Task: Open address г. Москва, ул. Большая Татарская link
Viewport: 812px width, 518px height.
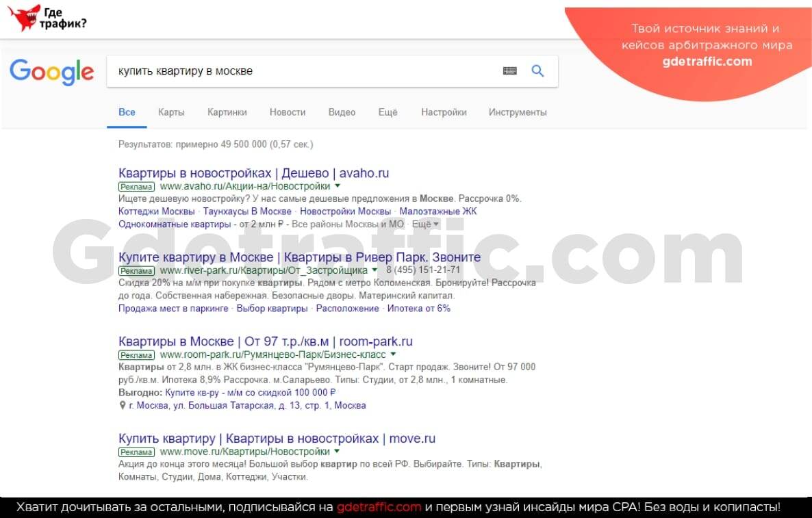Action: click(x=248, y=405)
